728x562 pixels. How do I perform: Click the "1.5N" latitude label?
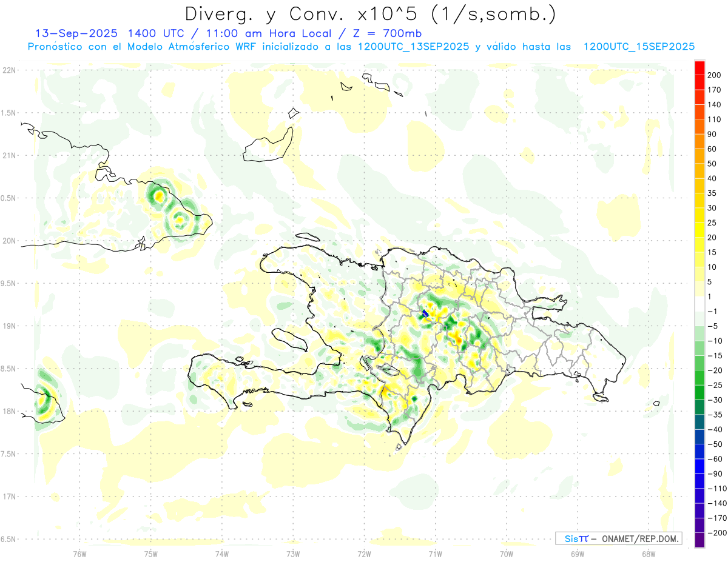coord(8,113)
